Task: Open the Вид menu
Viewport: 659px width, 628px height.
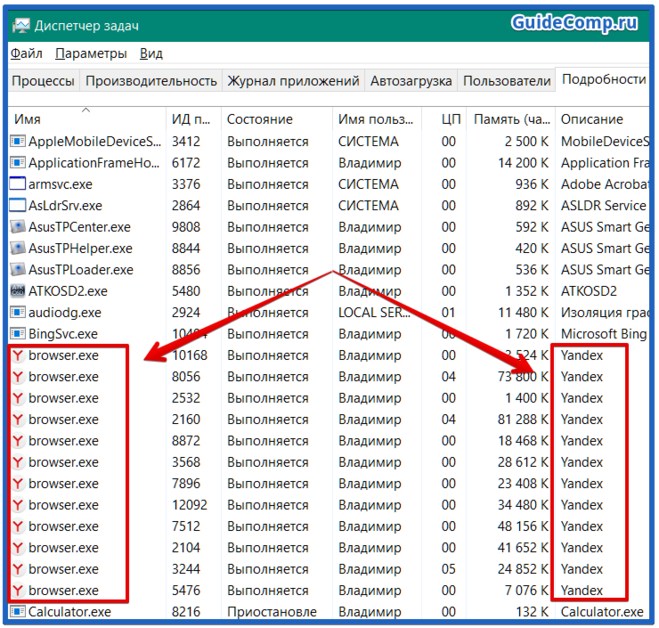Action: click(151, 53)
